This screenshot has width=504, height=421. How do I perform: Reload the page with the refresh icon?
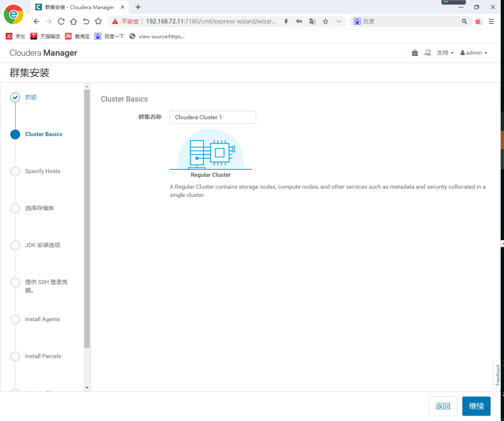click(x=61, y=21)
